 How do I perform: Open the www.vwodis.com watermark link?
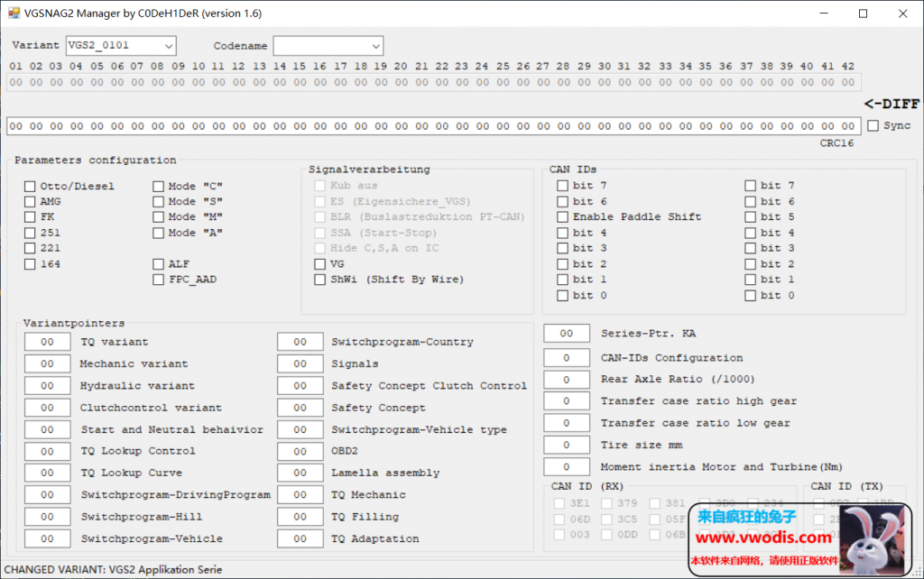(x=763, y=538)
